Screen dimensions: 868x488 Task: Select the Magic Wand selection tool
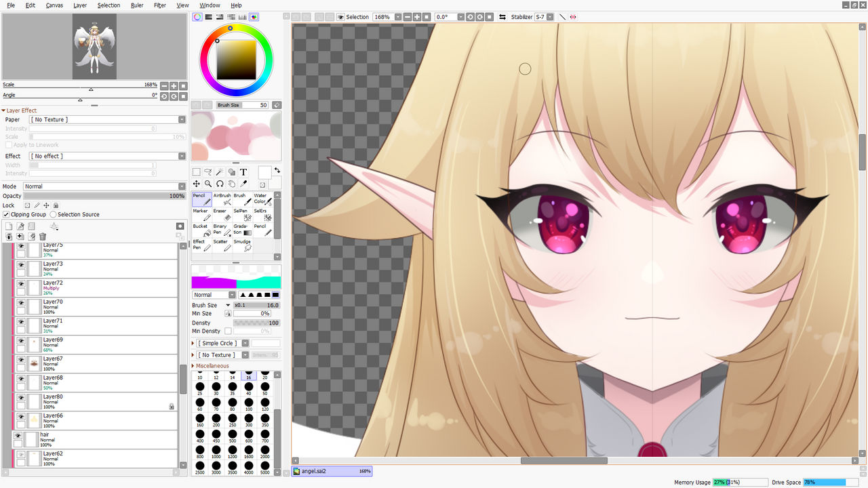click(219, 171)
